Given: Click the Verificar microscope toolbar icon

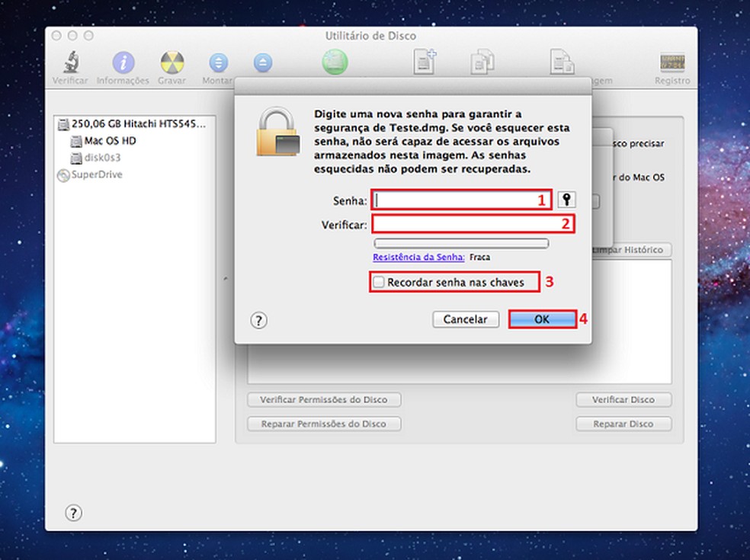Looking at the screenshot, I should (72, 62).
